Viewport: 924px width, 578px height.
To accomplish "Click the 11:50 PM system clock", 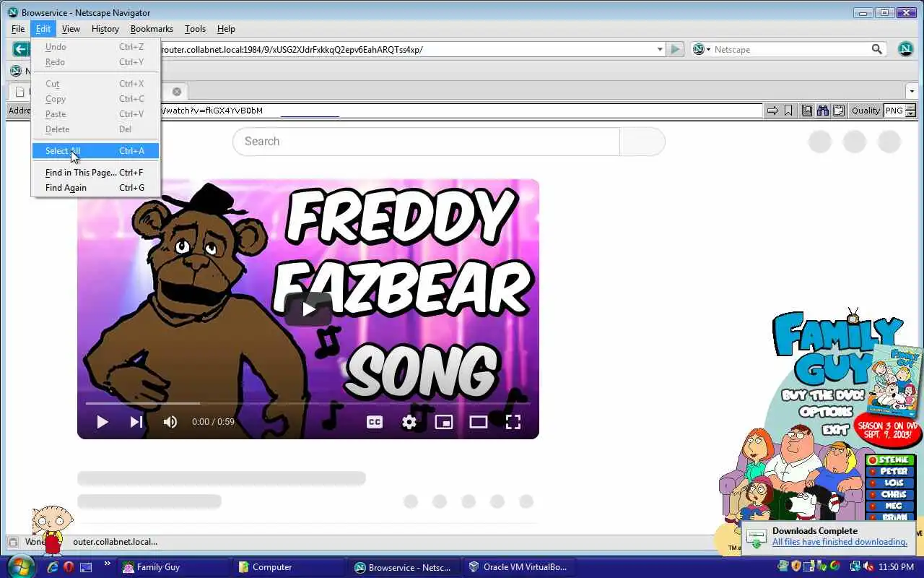I will pyautogui.click(x=897, y=567).
